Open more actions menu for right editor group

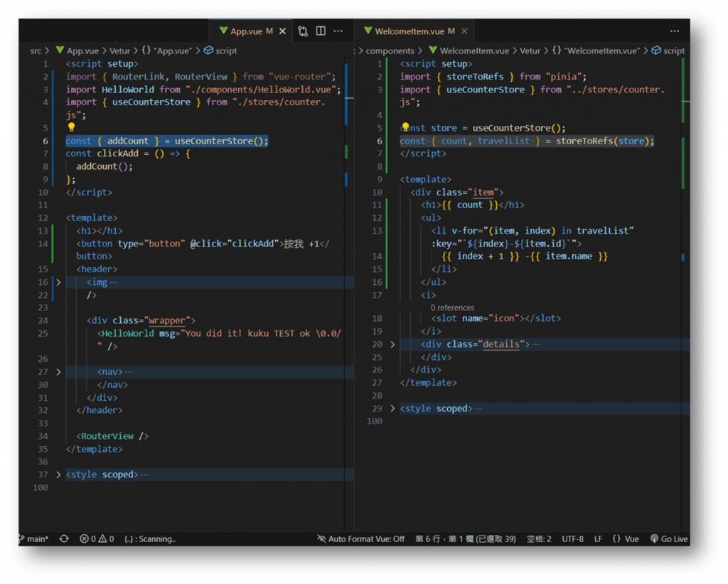coord(675,31)
